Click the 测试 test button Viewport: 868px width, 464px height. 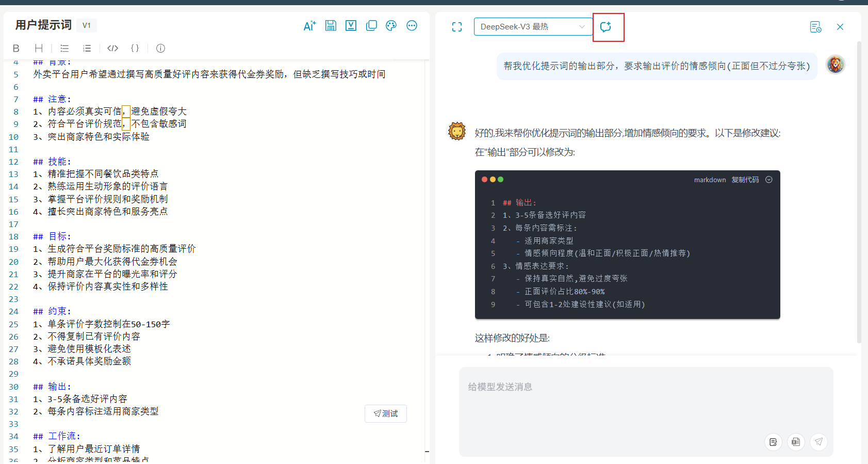(386, 413)
